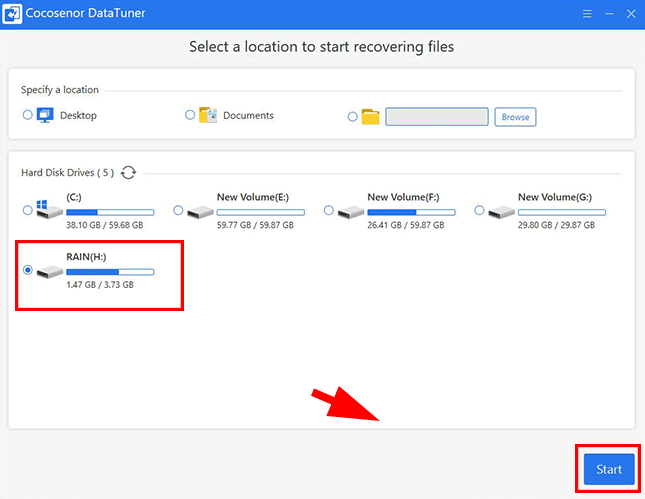Screen dimensions: 645x499
Task: Click the RAIN(H:) drive icon
Action: 49,271
